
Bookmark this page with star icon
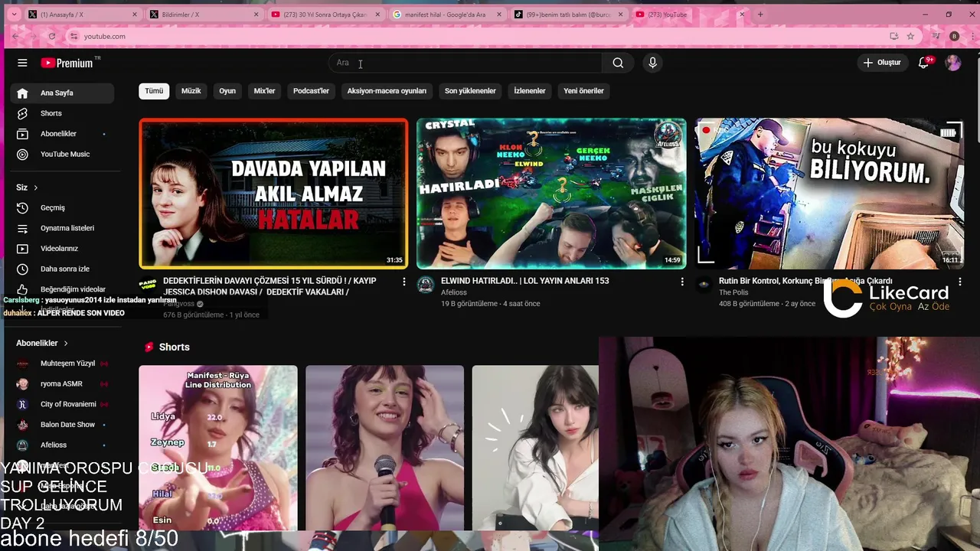pyautogui.click(x=910, y=36)
